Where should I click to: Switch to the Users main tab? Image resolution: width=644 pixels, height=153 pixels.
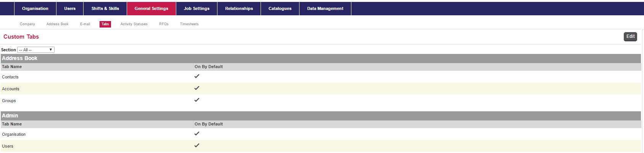point(70,8)
